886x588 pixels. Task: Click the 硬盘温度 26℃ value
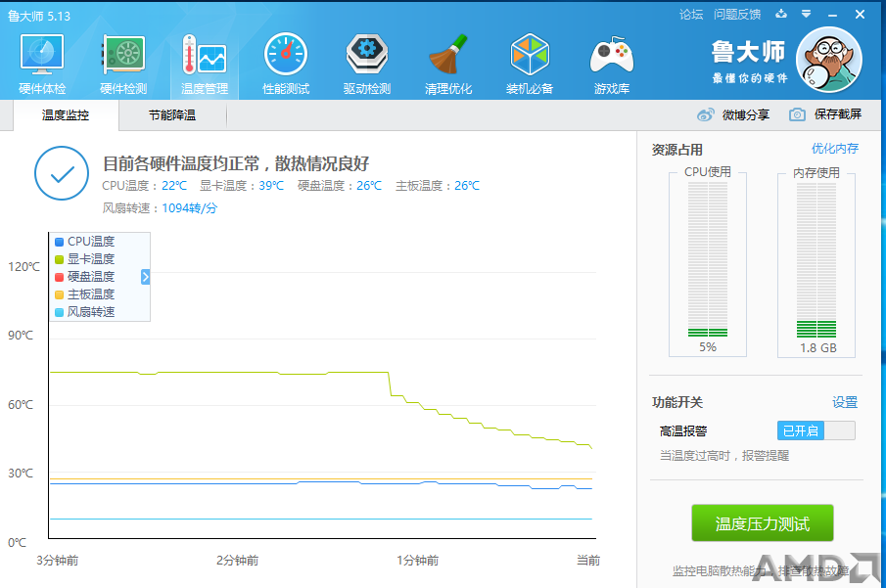click(x=369, y=185)
